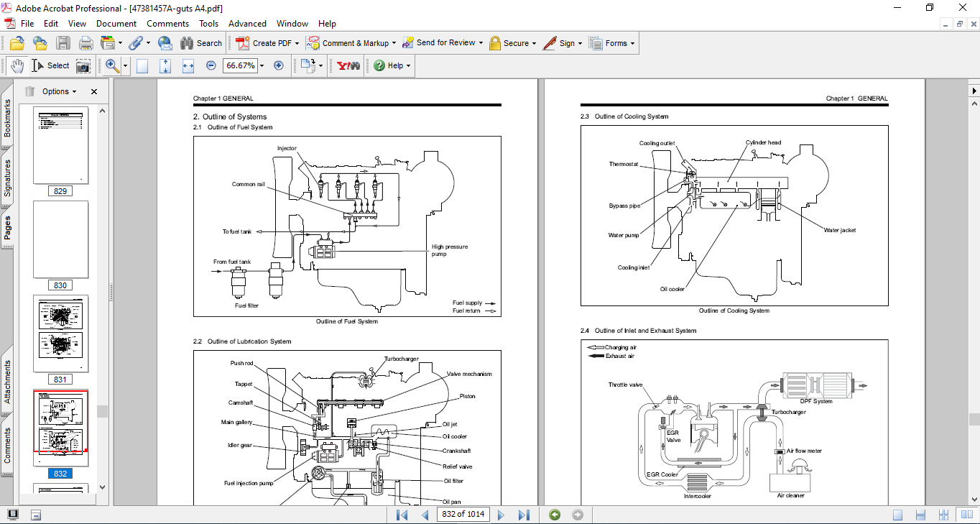Jump to last page using arrow icon
The height and width of the screenshot is (524, 980).
point(524,515)
